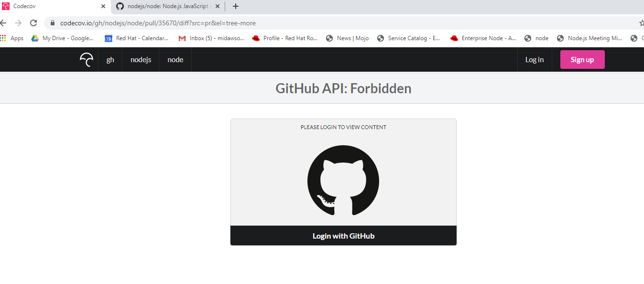Open the node bookmark
The height and width of the screenshot is (284, 644).
pyautogui.click(x=536, y=38)
